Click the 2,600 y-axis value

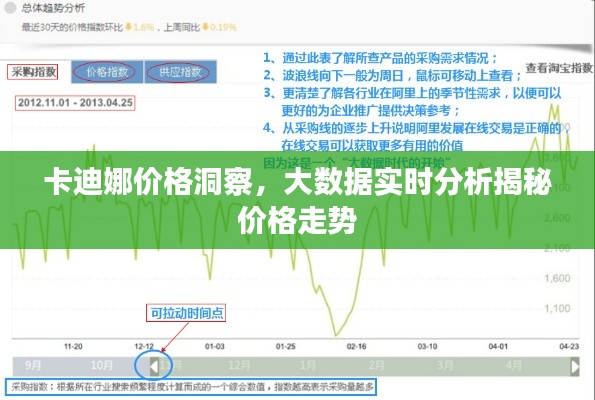click(x=557, y=218)
